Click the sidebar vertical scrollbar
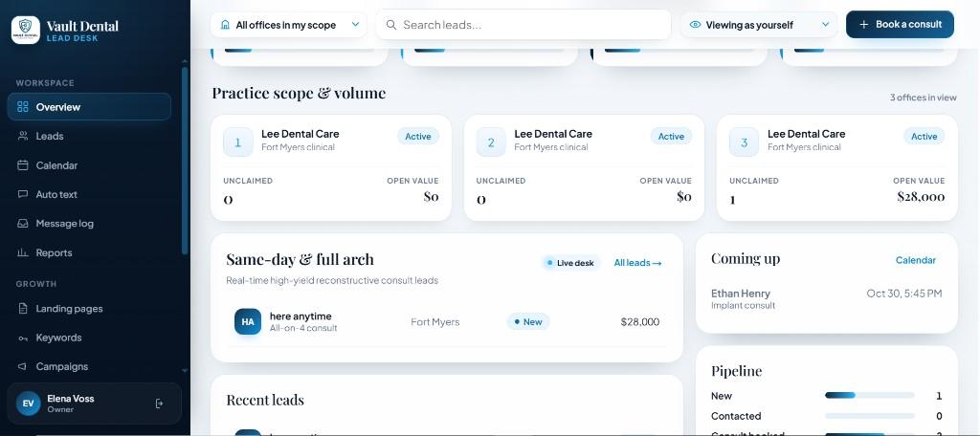Screen dimensions: 980x436 (x=185, y=161)
